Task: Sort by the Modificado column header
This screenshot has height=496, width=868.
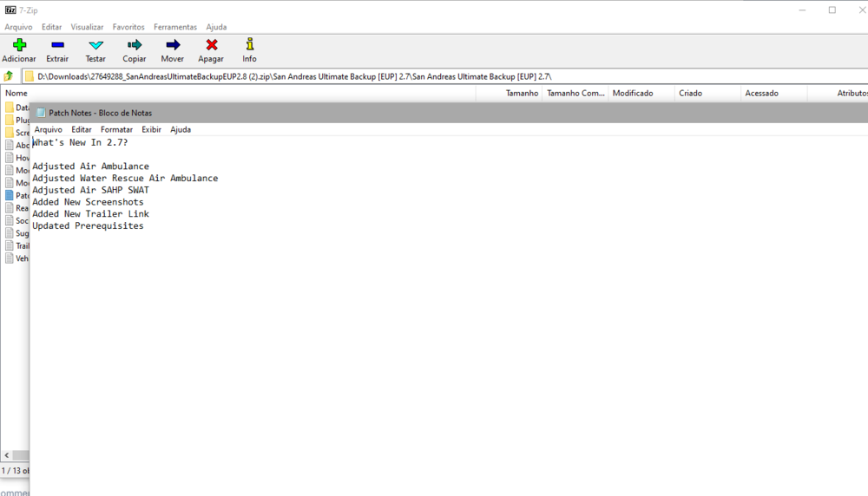Action: coord(641,93)
